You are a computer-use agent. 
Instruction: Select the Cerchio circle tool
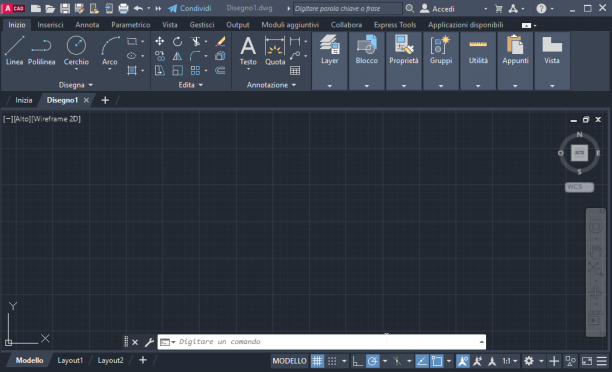[x=76, y=51]
